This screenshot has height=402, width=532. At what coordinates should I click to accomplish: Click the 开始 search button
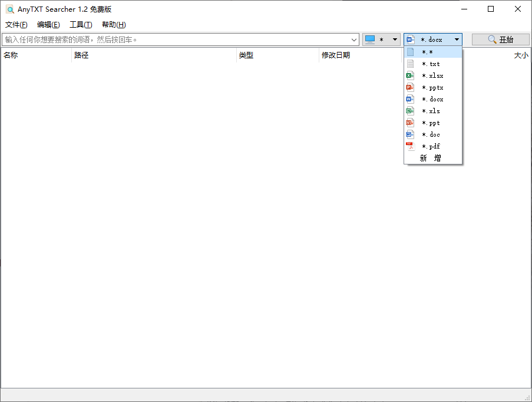(500, 39)
